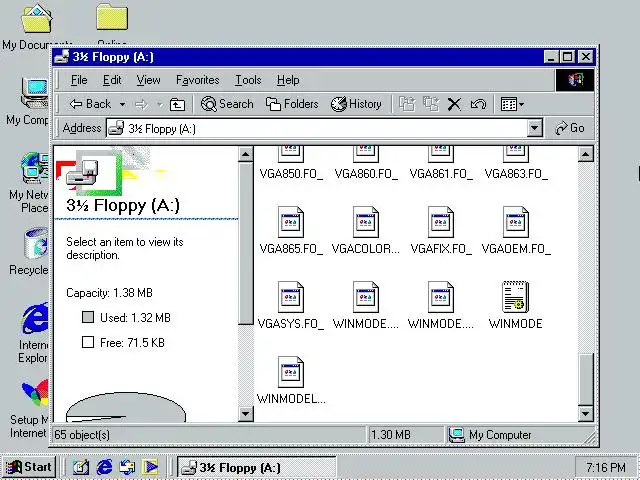Click the Start button
The height and width of the screenshot is (480, 640).
tap(29, 467)
